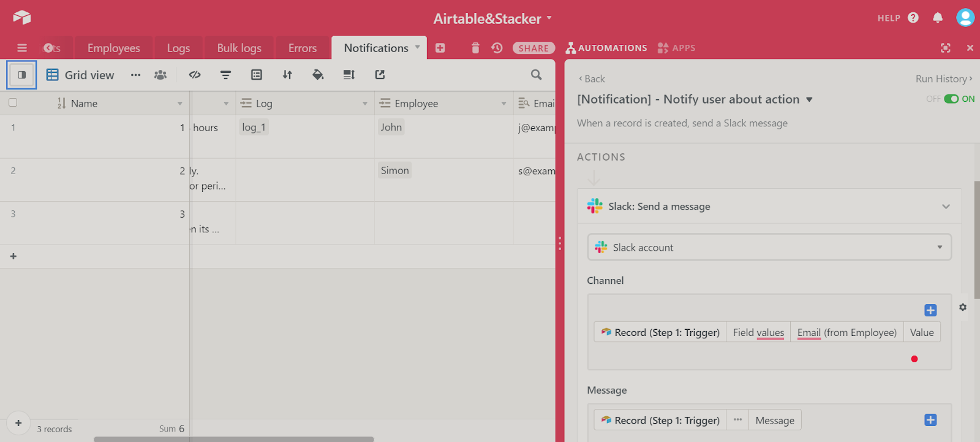Switch to the Logs tab
The image size is (980, 442).
coord(178,48)
